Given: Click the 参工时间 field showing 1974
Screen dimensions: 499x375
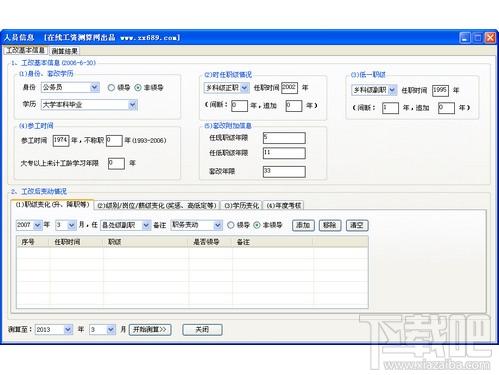Looking at the screenshot, I should (x=61, y=141).
